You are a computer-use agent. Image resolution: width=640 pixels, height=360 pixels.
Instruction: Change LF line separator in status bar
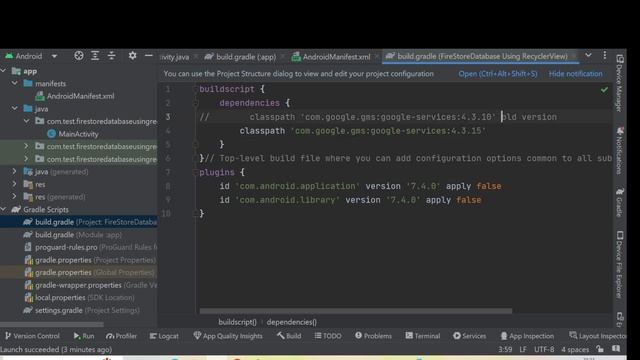point(523,349)
